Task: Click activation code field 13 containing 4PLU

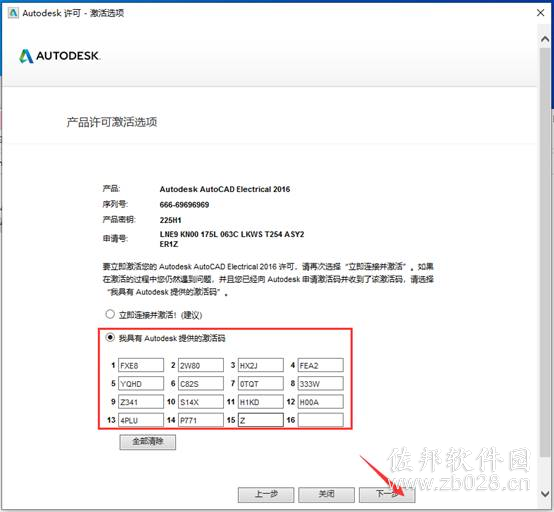Action: point(141,420)
